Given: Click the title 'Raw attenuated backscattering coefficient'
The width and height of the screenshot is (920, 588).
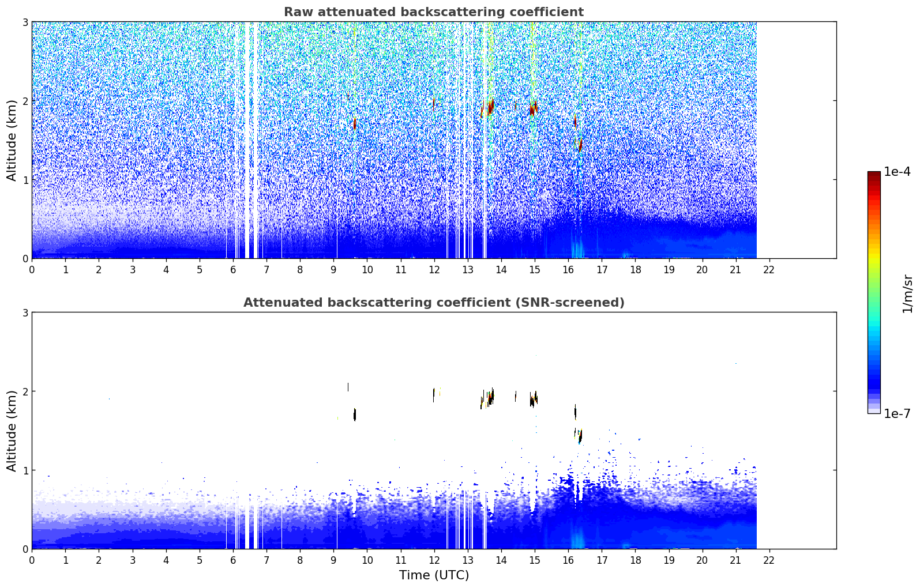Looking at the screenshot, I should (434, 12).
